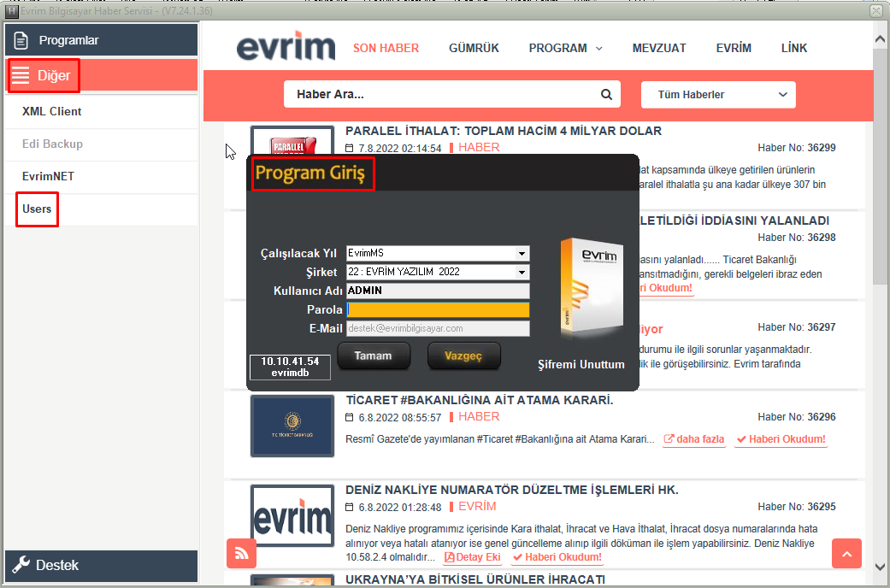The height and width of the screenshot is (588, 890).
Task: Open the PARALEL İTHALAT news headline
Action: point(504,131)
